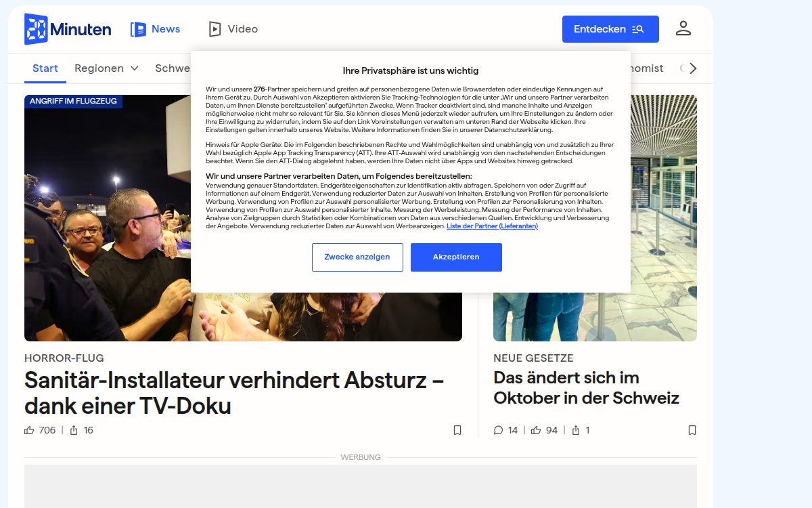The width and height of the screenshot is (812, 508).
Task: Show more categories with right chevron
Action: point(693,68)
